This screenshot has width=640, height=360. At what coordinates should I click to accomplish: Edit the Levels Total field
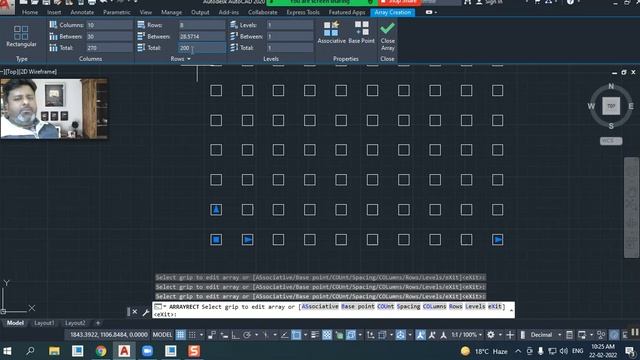coord(290,48)
